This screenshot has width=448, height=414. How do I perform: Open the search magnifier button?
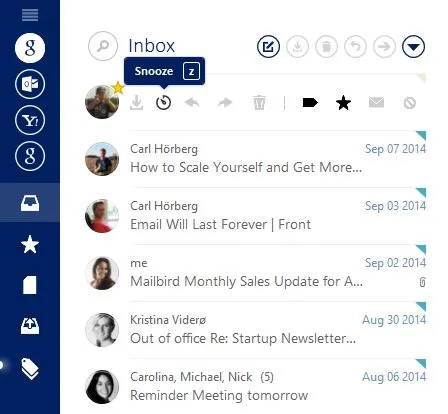coord(103,46)
